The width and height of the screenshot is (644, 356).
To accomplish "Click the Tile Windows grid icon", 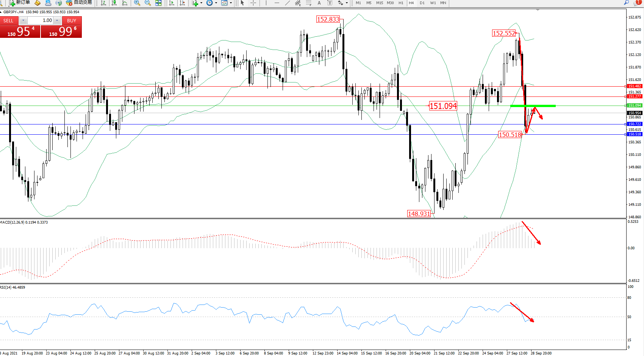I will click(x=158, y=3).
